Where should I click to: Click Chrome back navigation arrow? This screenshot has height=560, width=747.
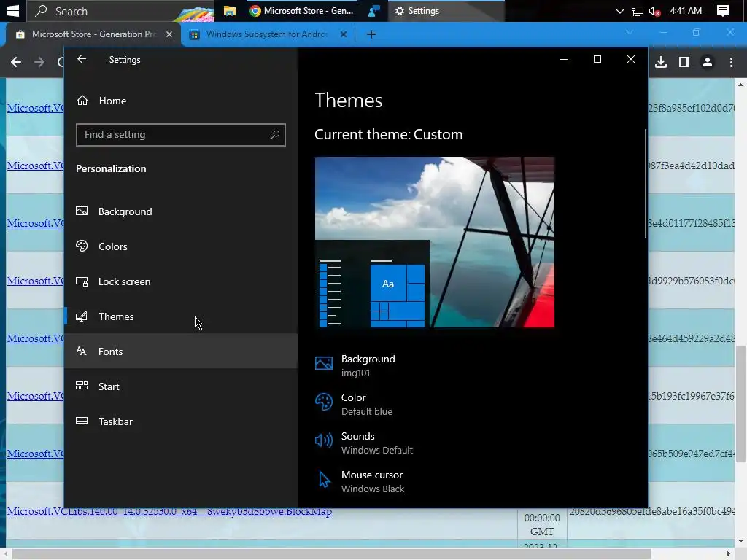[x=16, y=62]
